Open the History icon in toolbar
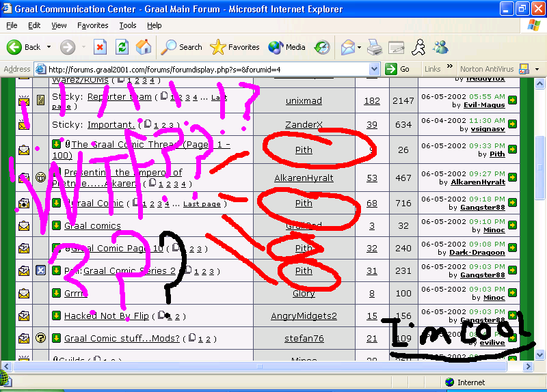547x392 pixels. click(322, 47)
